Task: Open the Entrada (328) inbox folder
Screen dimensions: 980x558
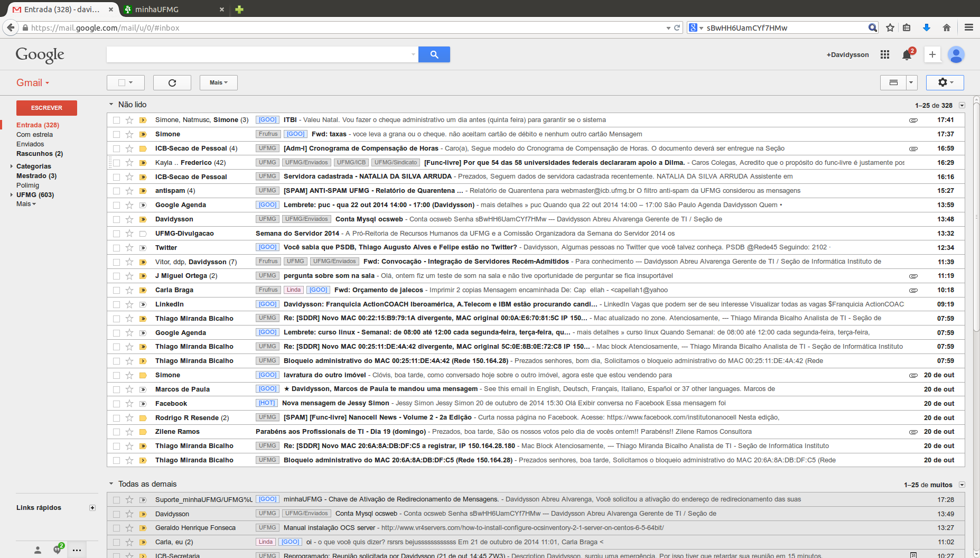Action: 38,125
